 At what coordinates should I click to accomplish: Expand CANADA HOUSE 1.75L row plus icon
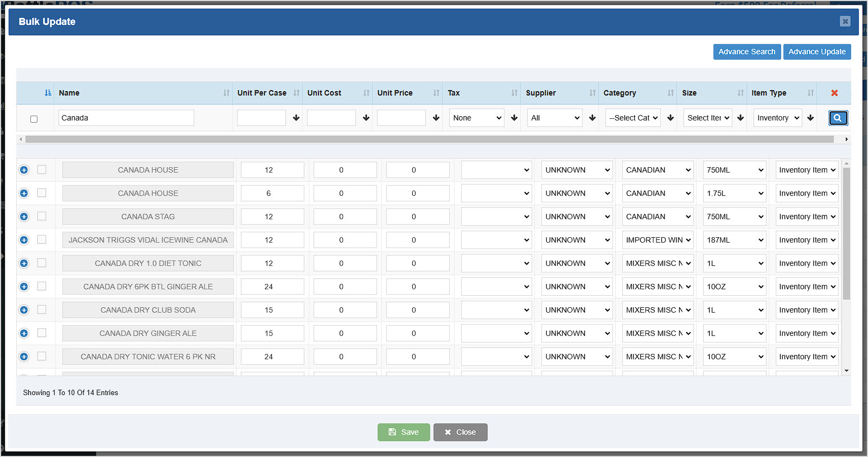pos(24,193)
